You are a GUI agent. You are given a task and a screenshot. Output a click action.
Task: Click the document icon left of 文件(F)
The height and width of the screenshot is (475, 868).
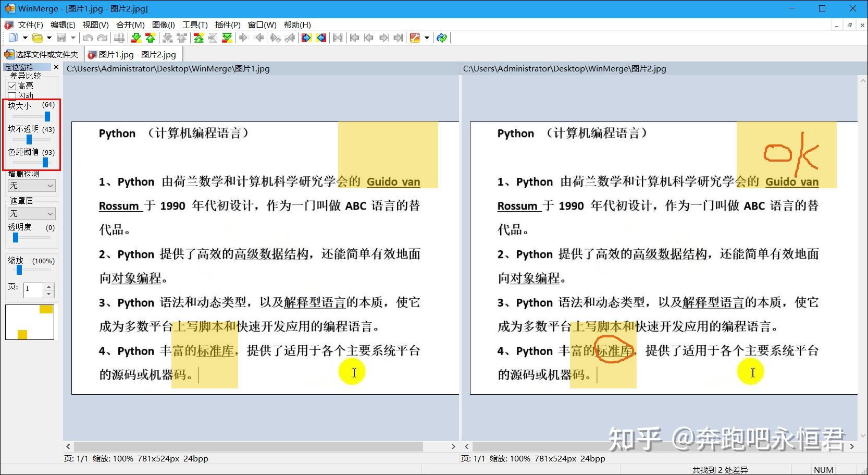8,25
